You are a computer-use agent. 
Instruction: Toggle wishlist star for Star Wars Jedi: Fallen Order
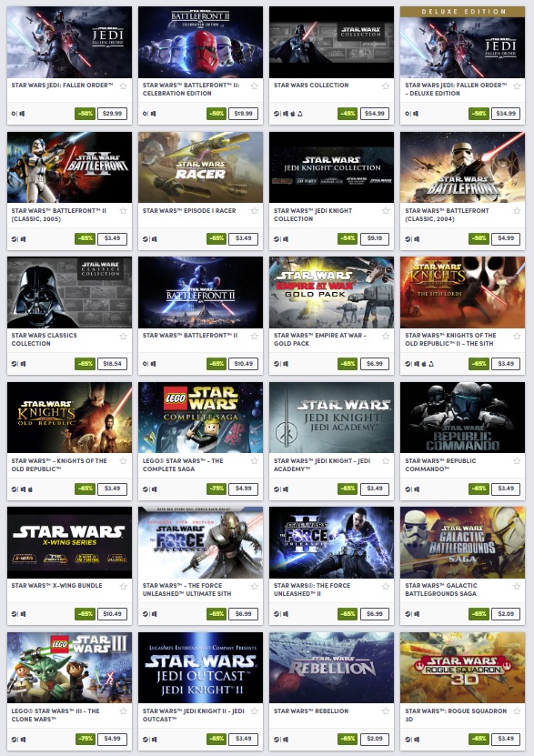click(124, 86)
